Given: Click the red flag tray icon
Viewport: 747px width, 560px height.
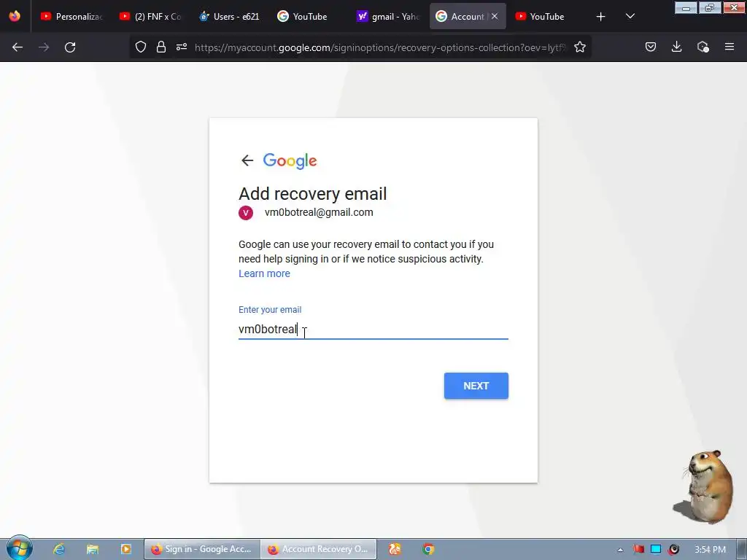Looking at the screenshot, I should click(x=638, y=549).
